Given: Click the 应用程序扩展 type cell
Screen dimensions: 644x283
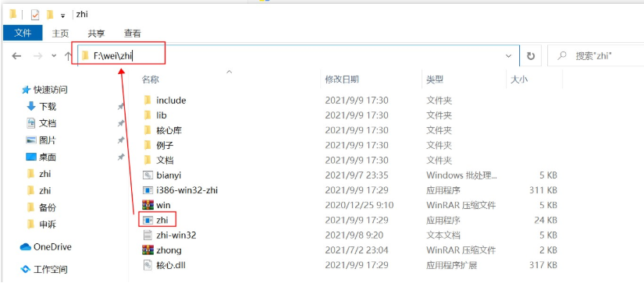Looking at the screenshot, I should 451,265.
